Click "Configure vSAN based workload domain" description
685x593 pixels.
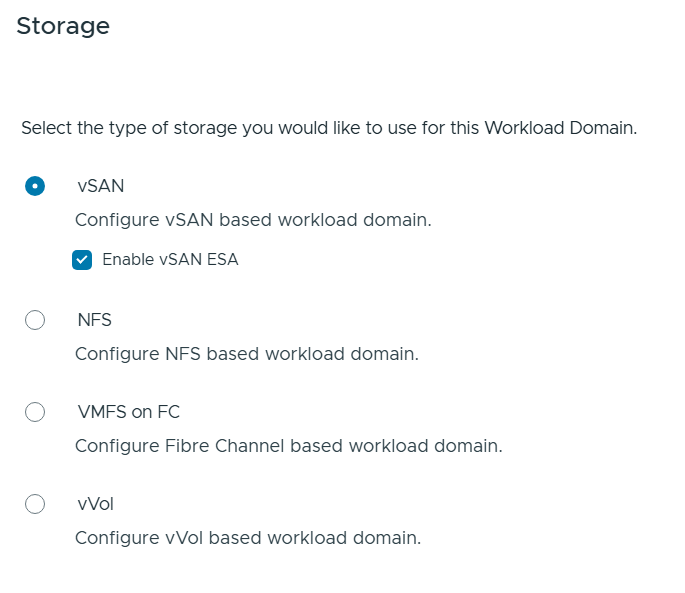pyautogui.click(x=253, y=220)
